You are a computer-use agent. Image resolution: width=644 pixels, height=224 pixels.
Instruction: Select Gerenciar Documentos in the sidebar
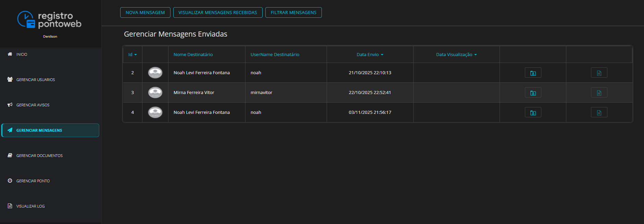pyautogui.click(x=39, y=156)
